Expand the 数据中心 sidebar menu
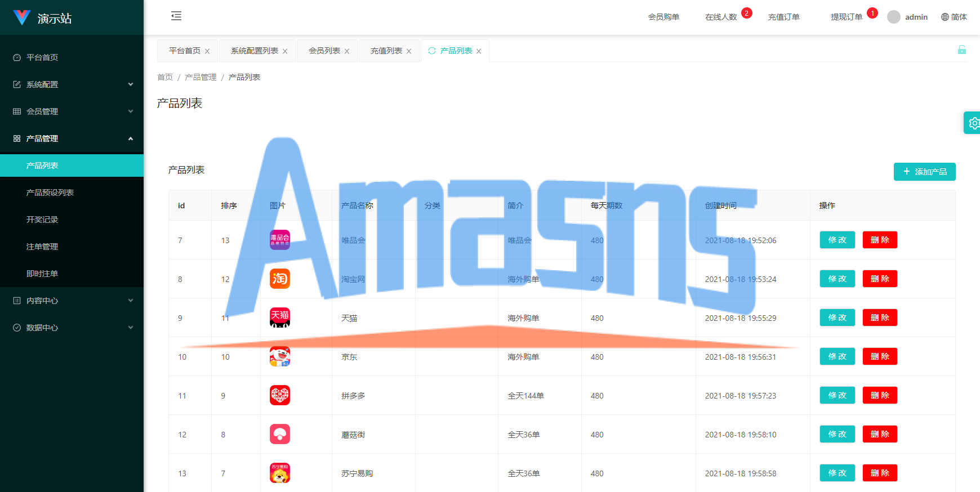The height and width of the screenshot is (492, 980). click(x=72, y=328)
